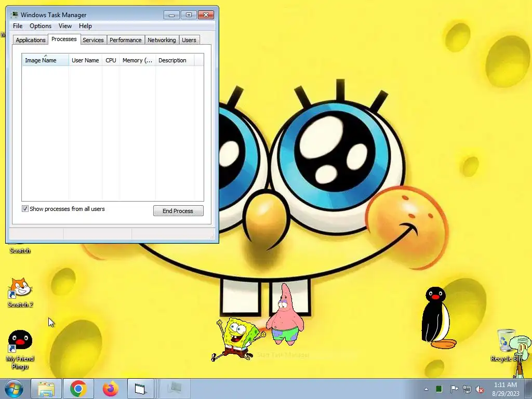Viewport: 532px width, 399px height.
Task: Open the Performance tab
Action: (x=126, y=40)
